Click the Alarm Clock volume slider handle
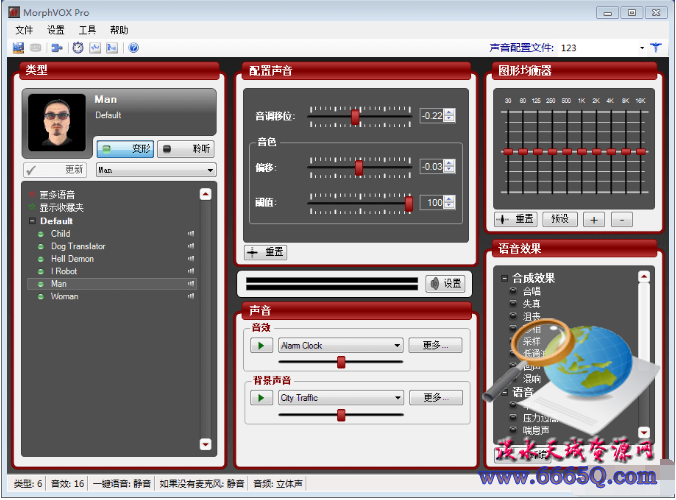676x500 pixels. tap(341, 362)
